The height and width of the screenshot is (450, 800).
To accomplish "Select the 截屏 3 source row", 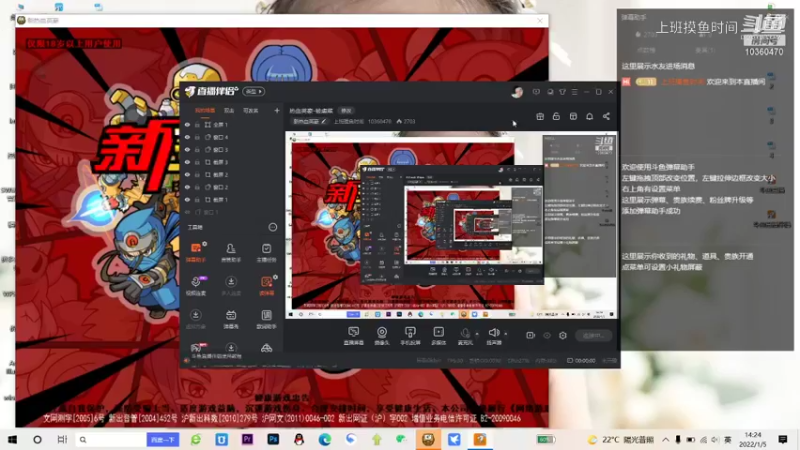I will click(232, 162).
